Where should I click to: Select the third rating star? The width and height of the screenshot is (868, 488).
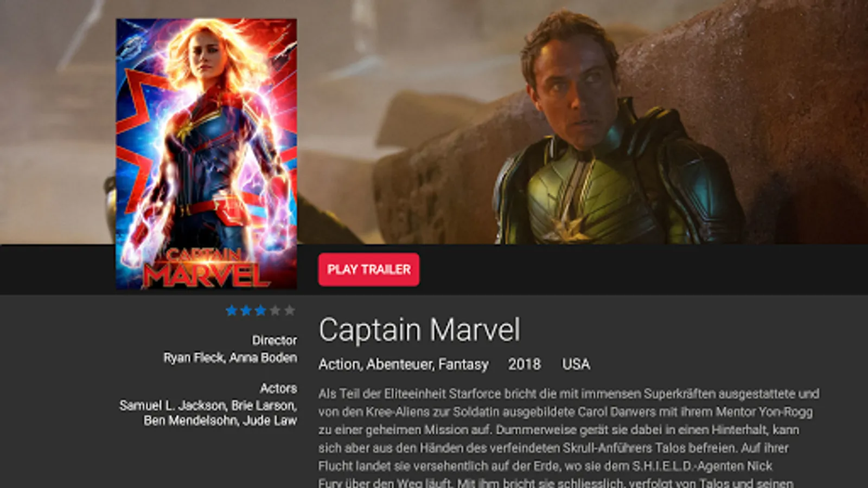click(261, 310)
